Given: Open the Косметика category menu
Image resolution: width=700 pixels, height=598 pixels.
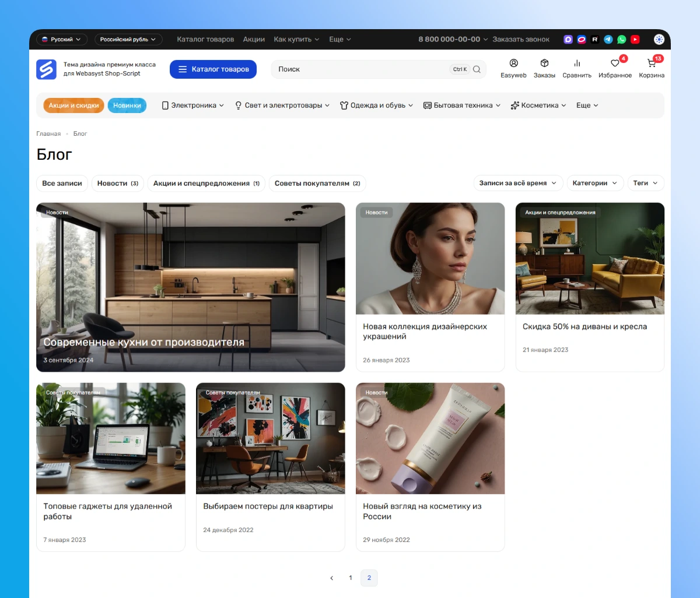Looking at the screenshot, I should [x=538, y=105].
